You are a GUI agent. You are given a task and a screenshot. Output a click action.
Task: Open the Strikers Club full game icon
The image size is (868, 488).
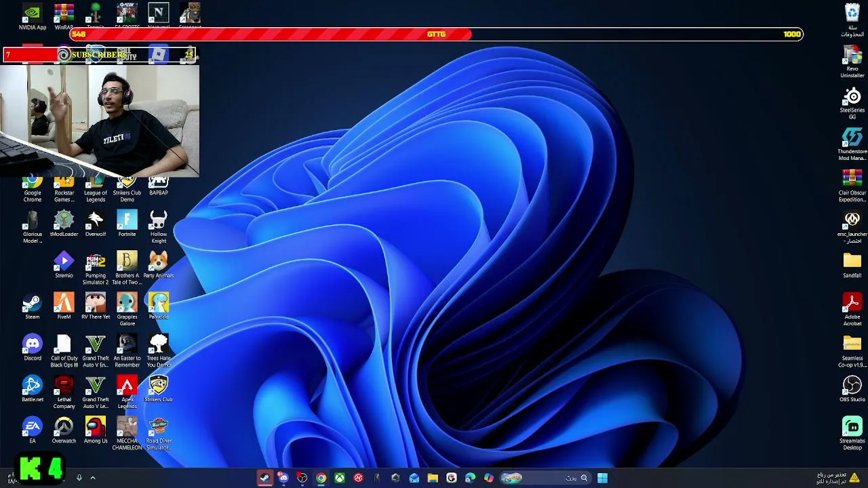coord(159,389)
